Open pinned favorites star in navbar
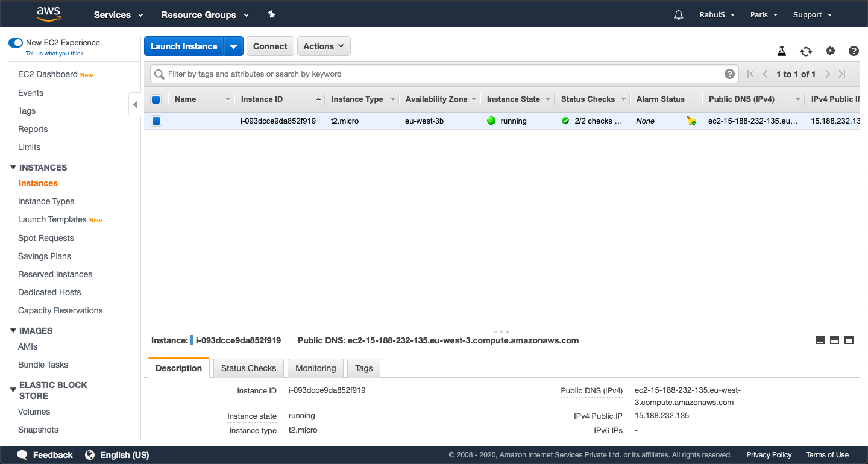The height and width of the screenshot is (464, 868). (x=271, y=14)
